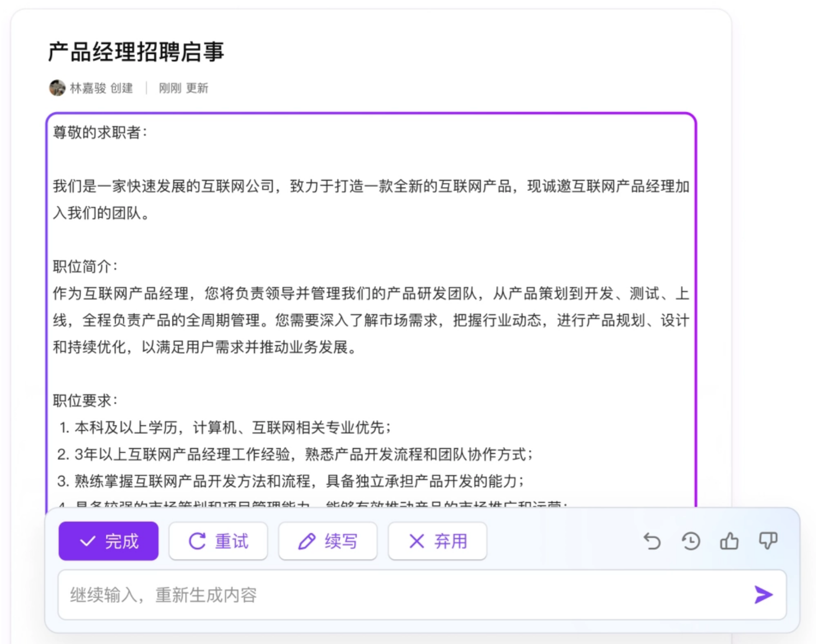Open the generation history clock icon

691,541
